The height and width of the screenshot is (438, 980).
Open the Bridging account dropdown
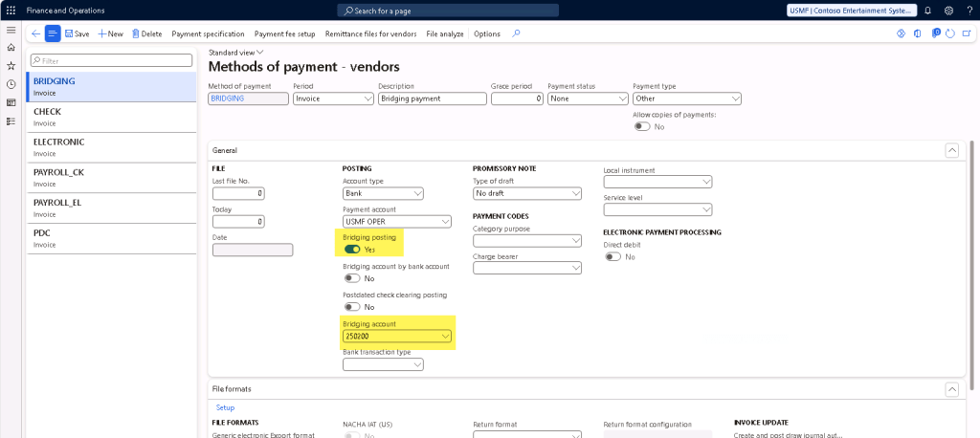coord(445,337)
